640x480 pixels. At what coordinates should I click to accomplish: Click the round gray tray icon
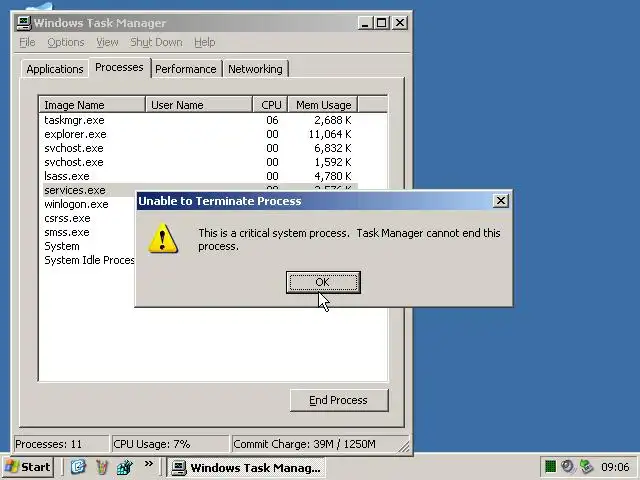pyautogui.click(x=567, y=466)
